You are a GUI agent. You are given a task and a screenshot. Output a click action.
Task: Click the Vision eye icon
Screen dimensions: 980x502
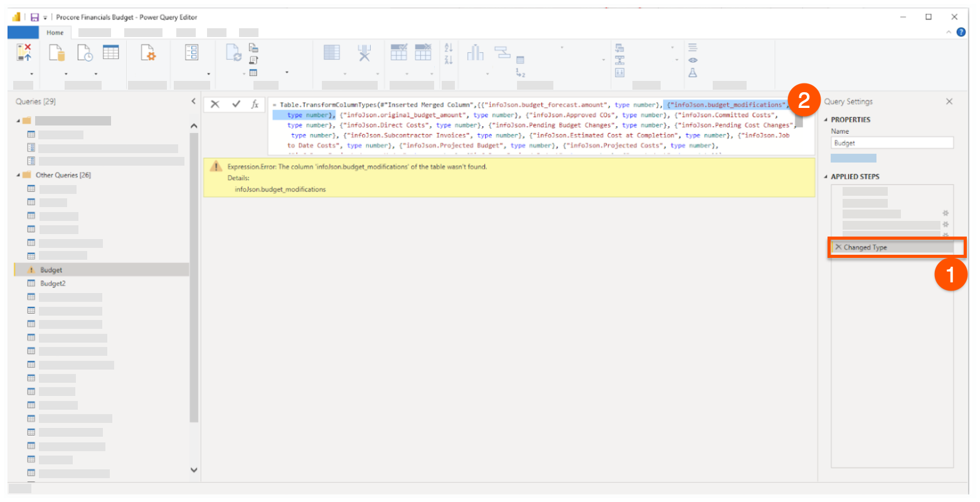693,60
